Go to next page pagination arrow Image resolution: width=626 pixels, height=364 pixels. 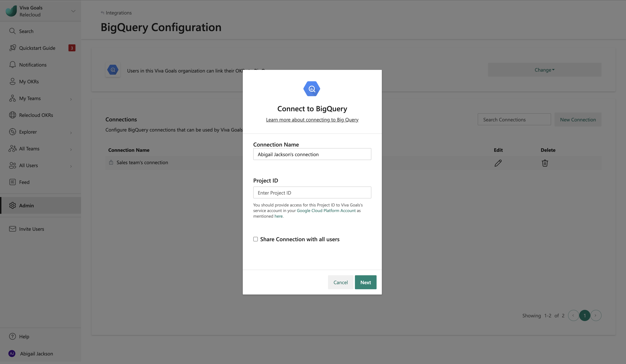(596, 315)
